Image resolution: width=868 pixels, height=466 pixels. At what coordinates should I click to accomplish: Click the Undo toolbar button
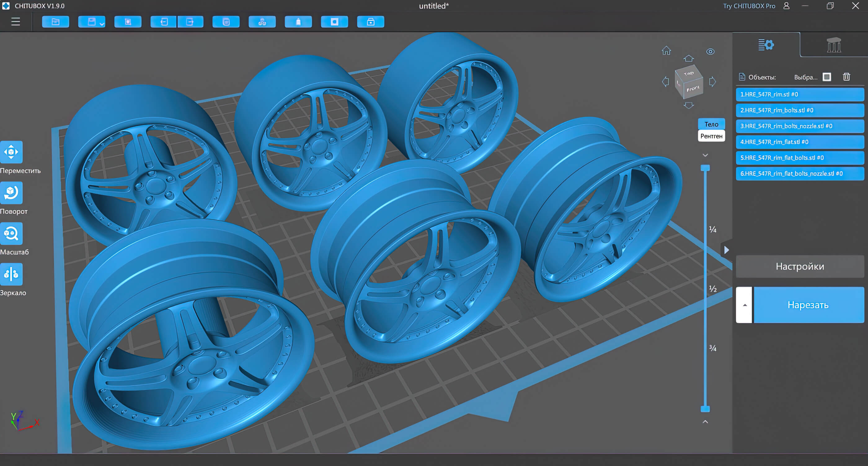coord(164,22)
